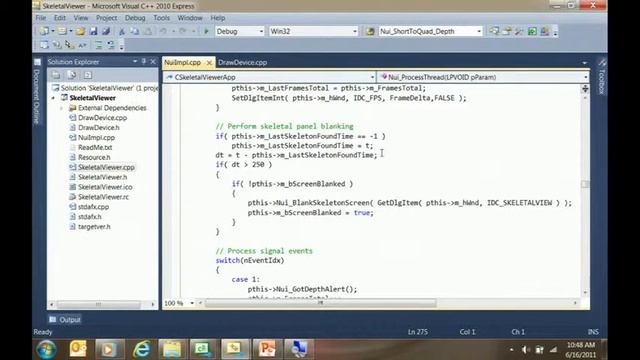This screenshot has width=640, height=360.
Task: Open PowerPoint from the taskbar
Action: pos(267,349)
